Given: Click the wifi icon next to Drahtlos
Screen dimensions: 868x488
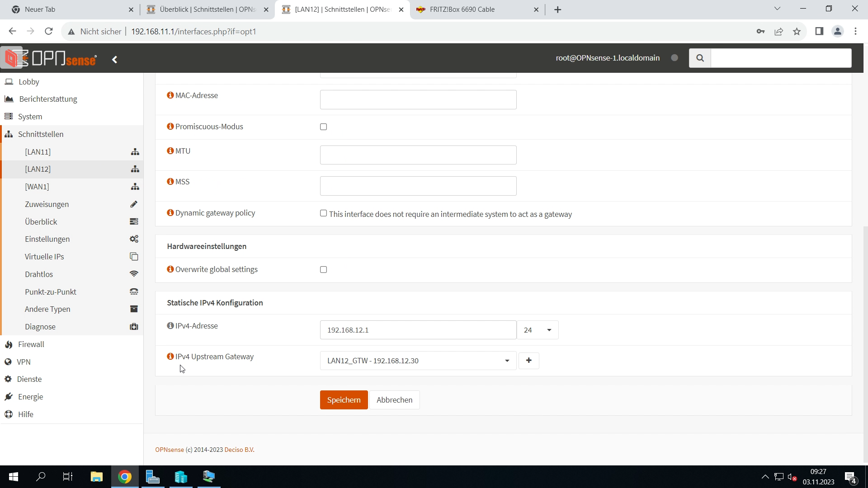Looking at the screenshot, I should click(x=134, y=274).
